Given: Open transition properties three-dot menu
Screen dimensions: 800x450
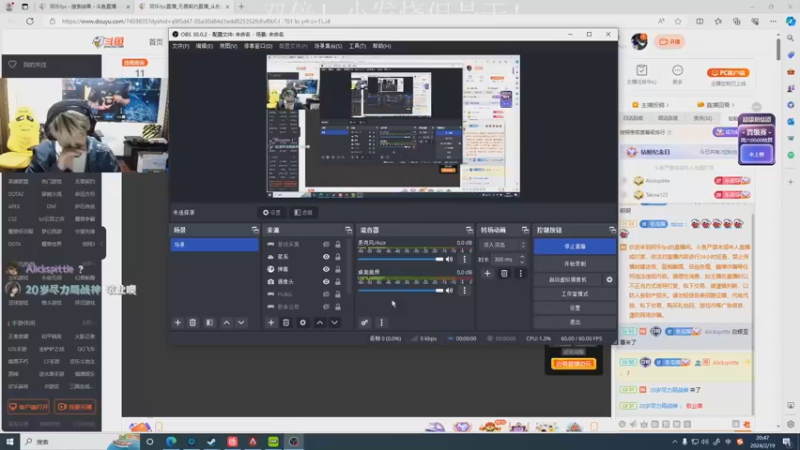Looking at the screenshot, I should point(520,273).
